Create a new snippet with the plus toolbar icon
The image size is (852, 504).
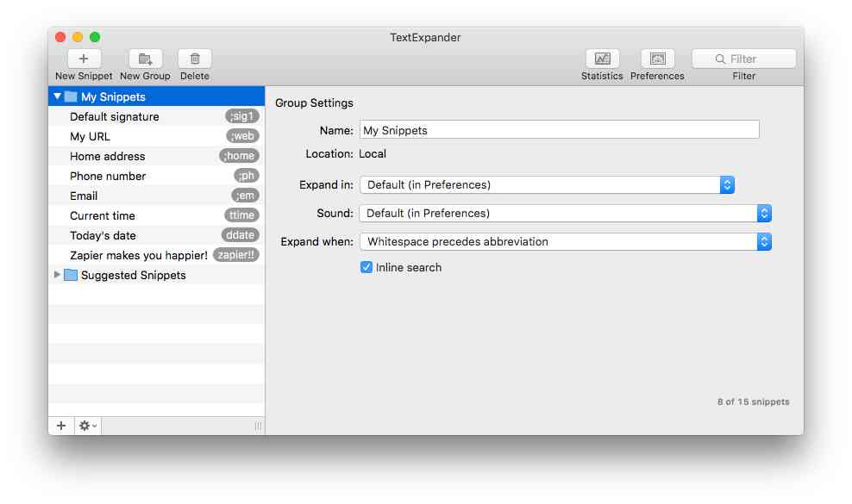[x=83, y=58]
